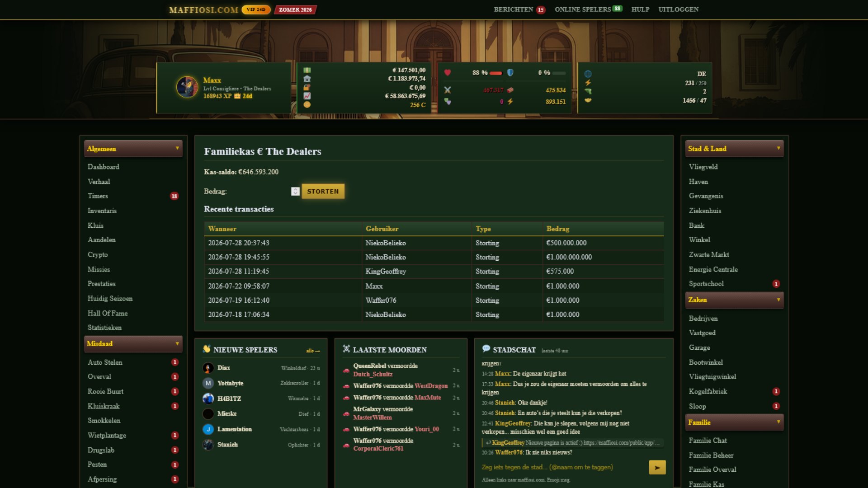868x488 pixels.
Task: Click the 'alle' link in Nieuwe Spelers
Action: [x=313, y=351]
